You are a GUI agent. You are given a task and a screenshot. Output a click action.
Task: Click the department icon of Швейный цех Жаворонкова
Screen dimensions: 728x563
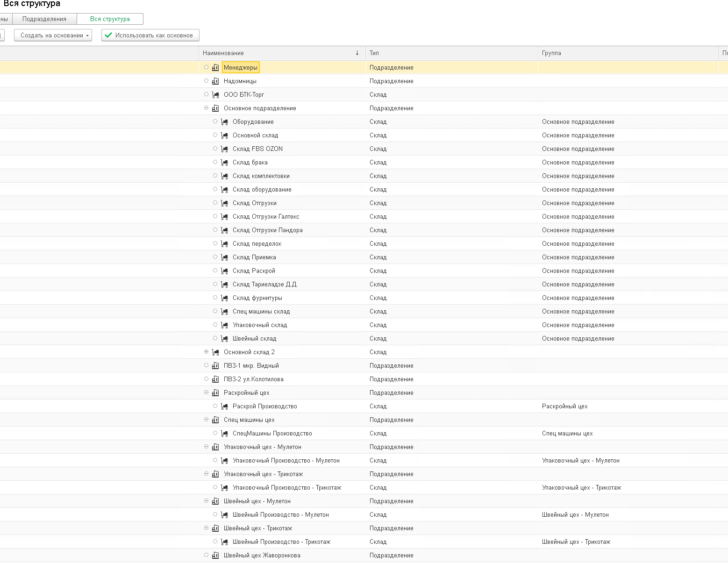(215, 556)
